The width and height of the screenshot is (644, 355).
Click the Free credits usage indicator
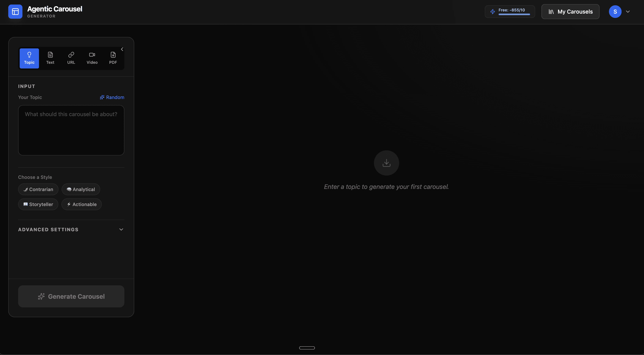pyautogui.click(x=510, y=11)
